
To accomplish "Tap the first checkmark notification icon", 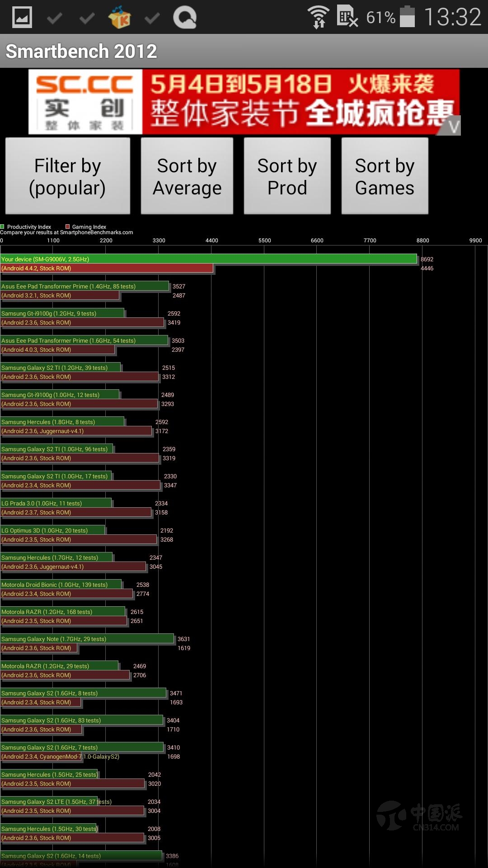I will pyautogui.click(x=55, y=18).
